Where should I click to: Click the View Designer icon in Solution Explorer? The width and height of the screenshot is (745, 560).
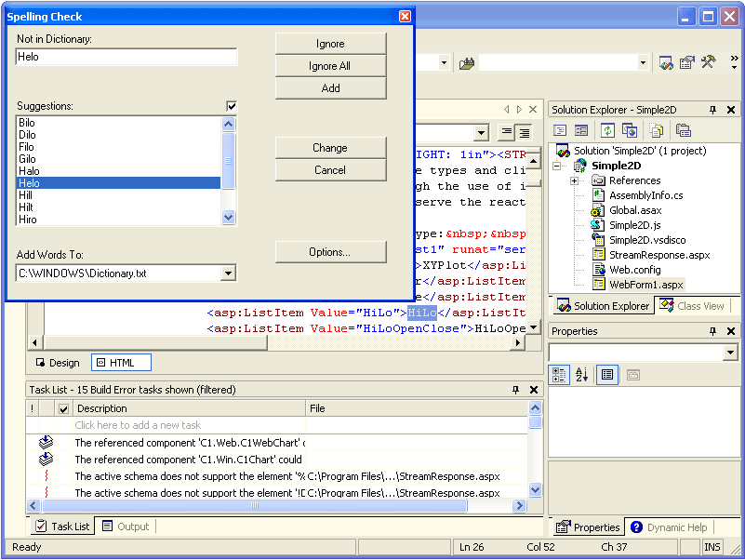[x=580, y=128]
